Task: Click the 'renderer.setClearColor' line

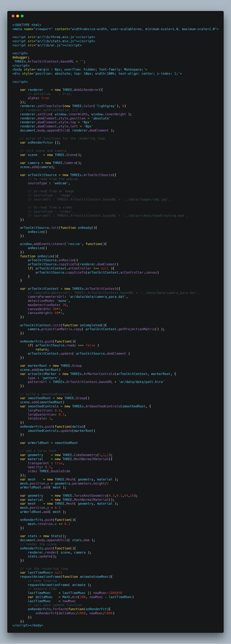Action: (x=73, y=106)
